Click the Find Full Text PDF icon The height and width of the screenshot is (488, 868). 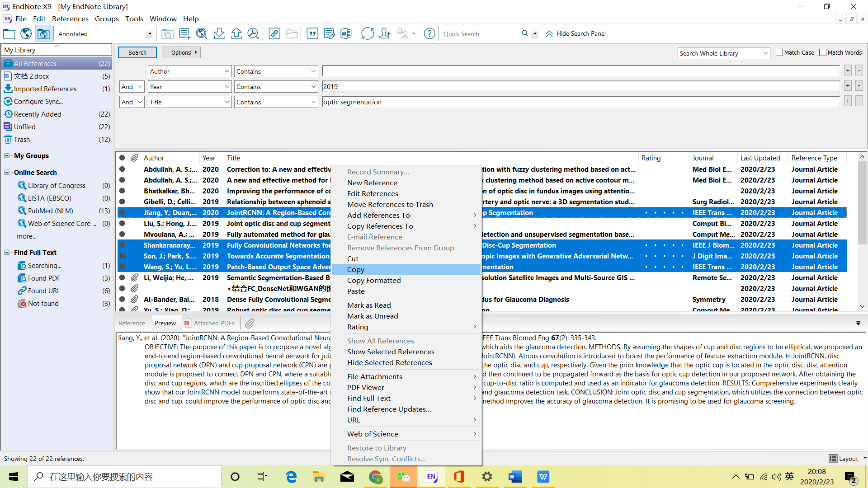(x=253, y=33)
